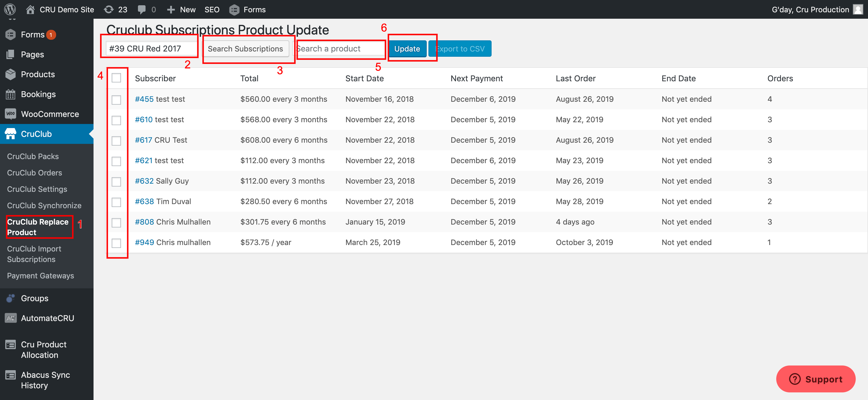Click the Products box icon
This screenshot has width=868, height=400.
11,74
